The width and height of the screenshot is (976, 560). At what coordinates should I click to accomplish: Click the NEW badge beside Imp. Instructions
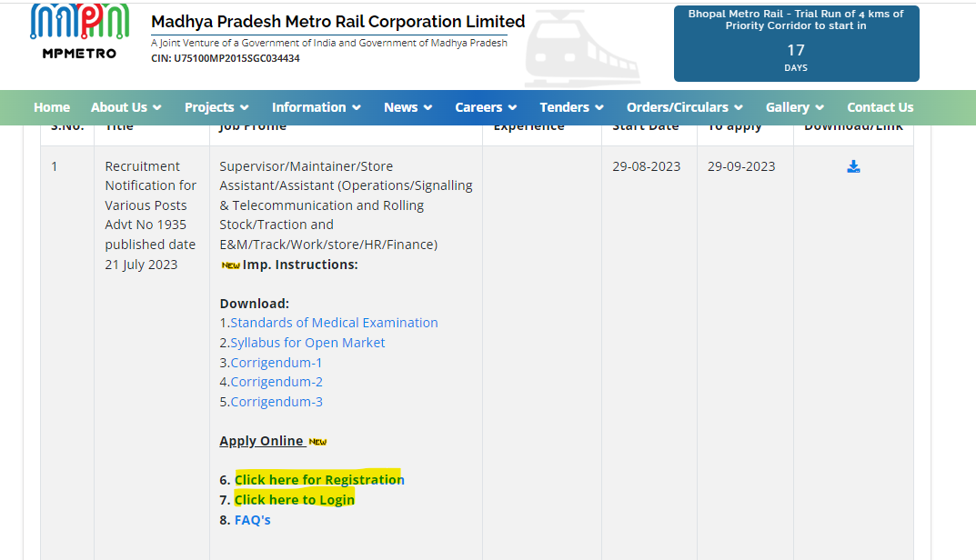(231, 265)
